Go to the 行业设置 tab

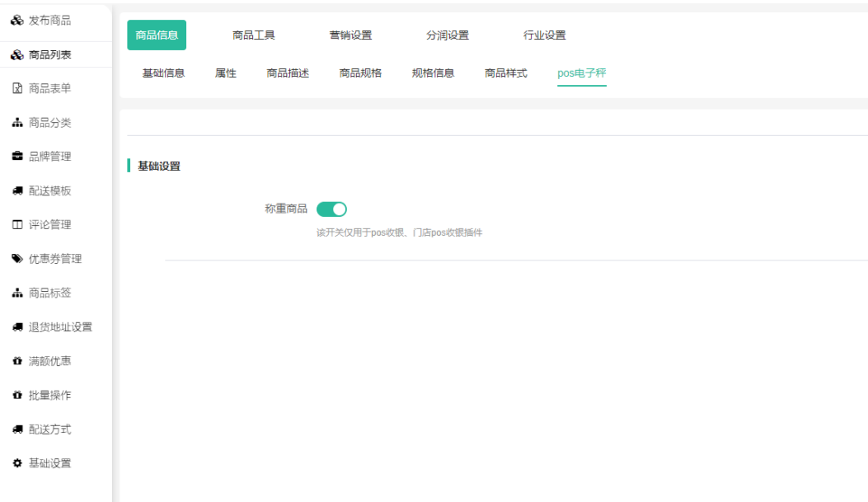(x=545, y=35)
